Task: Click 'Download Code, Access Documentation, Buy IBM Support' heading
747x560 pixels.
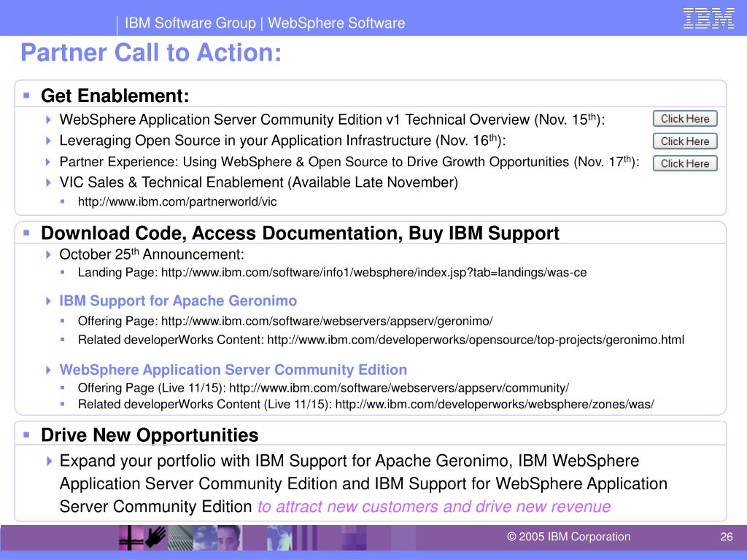Action: point(300,233)
